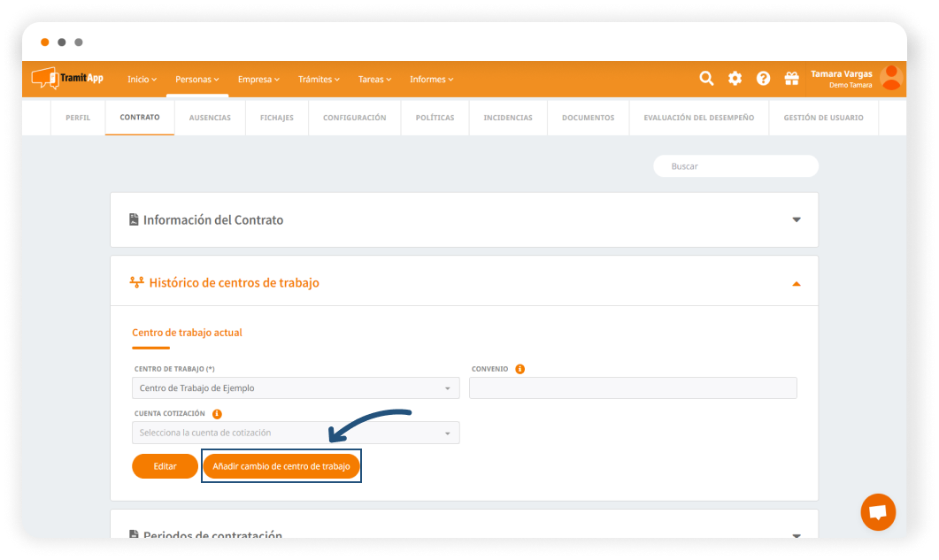
Task: Open settings via the gear icon
Action: coord(735,79)
